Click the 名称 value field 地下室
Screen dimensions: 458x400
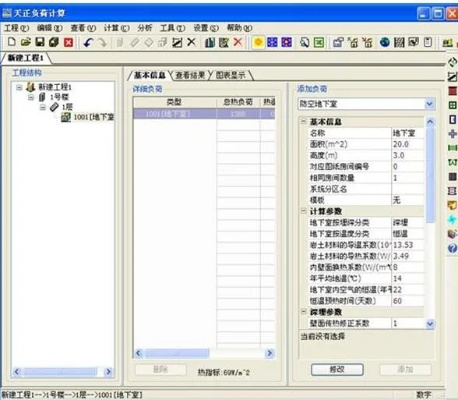click(x=407, y=133)
